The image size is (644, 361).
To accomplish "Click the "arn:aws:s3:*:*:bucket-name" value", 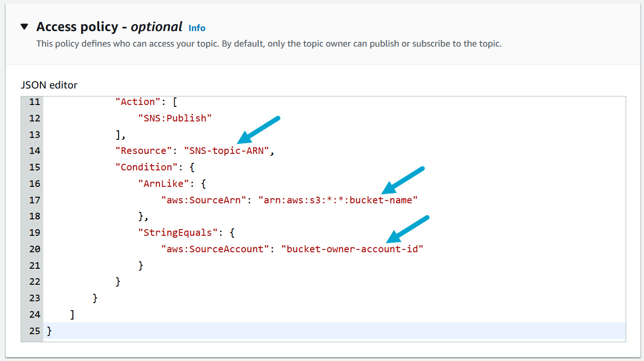I will point(338,200).
